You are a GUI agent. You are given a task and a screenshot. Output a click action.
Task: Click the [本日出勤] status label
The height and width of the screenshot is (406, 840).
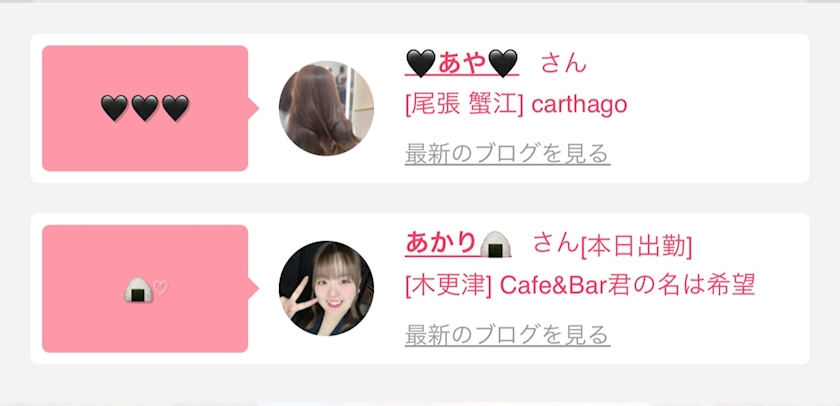coord(636,247)
